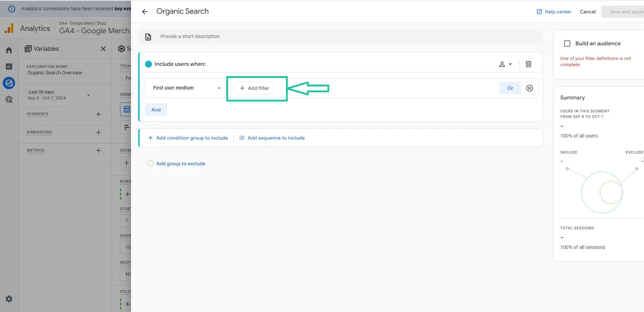Screen dimensions: 644x312
Task: Add a new metric with plus icon
Action: pos(98,151)
